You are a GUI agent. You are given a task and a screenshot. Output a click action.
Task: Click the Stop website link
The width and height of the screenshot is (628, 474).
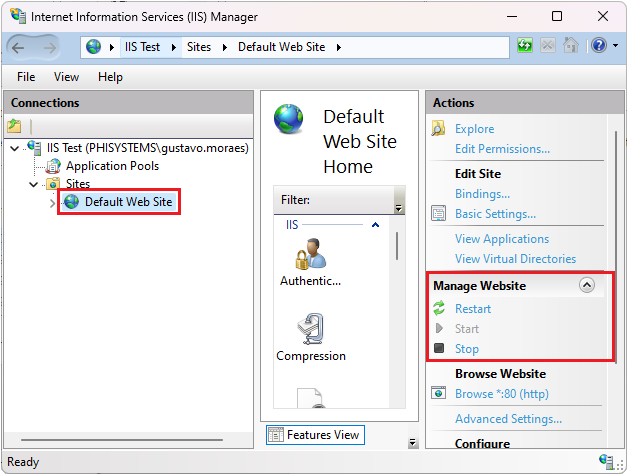pyautogui.click(x=467, y=349)
